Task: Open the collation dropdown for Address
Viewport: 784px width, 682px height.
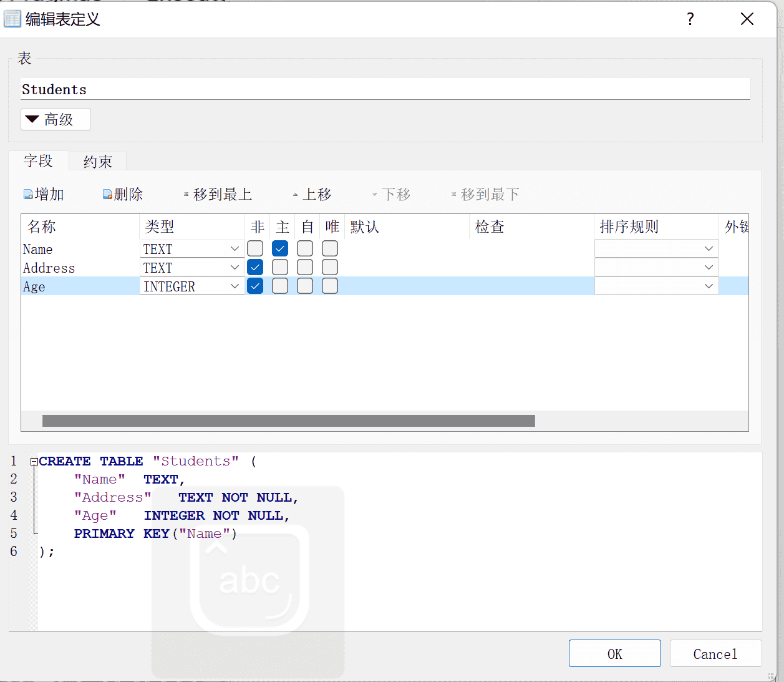Action: (709, 267)
